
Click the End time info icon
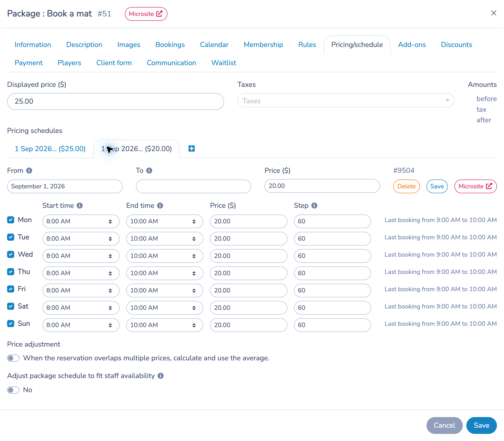(x=160, y=205)
